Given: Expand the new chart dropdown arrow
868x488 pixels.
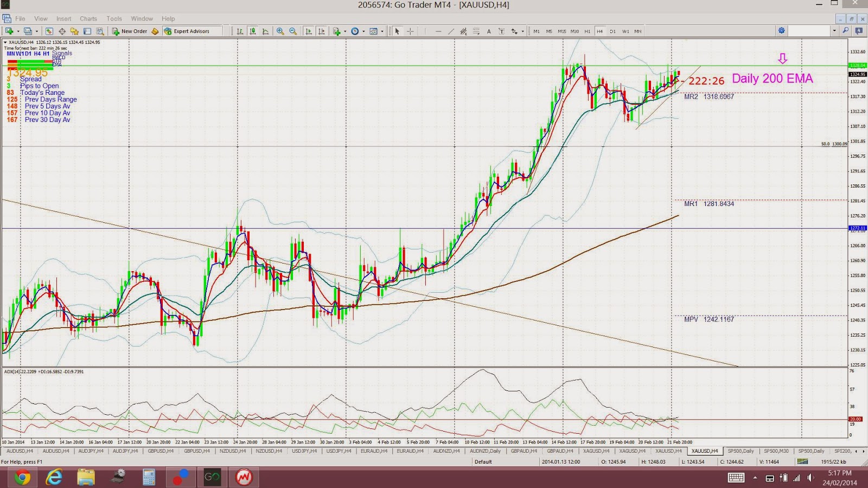Looking at the screenshot, I should [18, 31].
